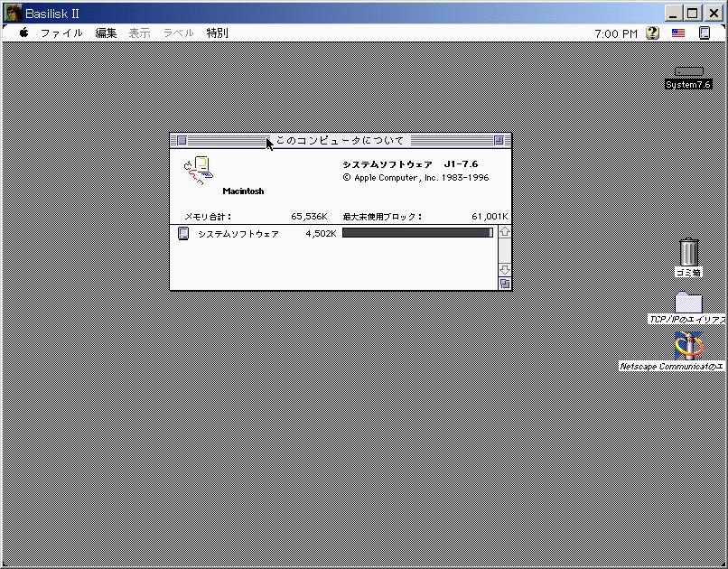Select the ゴミ箱 trash icon
The image size is (728, 569).
pyautogui.click(x=688, y=252)
